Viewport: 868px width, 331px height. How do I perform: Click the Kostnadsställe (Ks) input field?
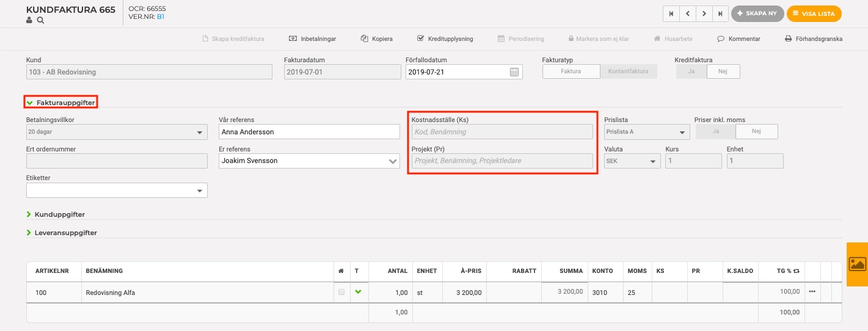[502, 131]
